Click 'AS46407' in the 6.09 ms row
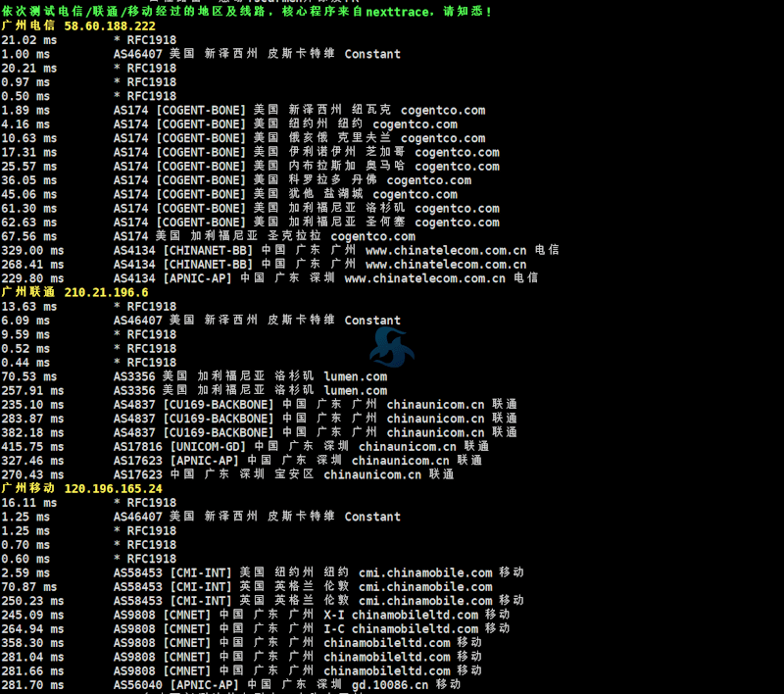Screen dimensions: 784x694 pos(138,321)
